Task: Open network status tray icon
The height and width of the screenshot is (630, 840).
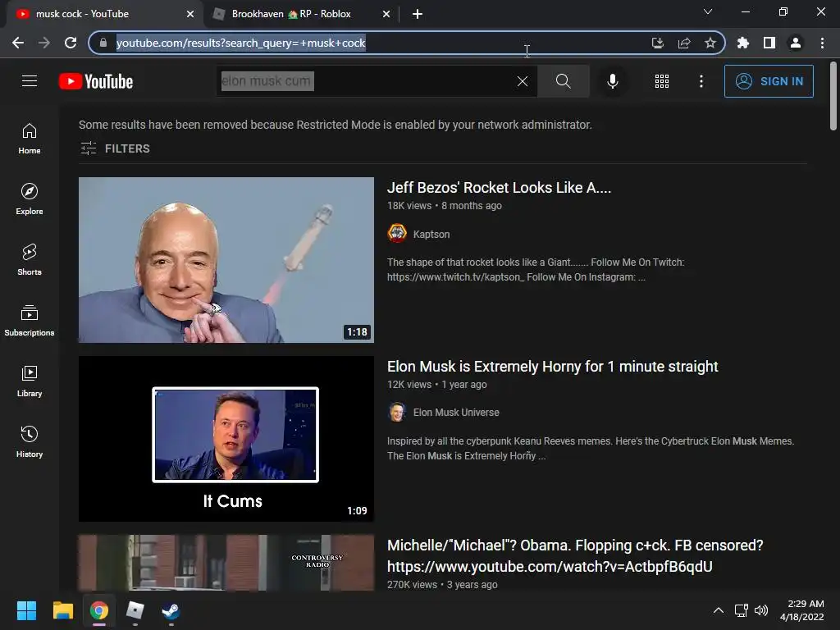Action: pos(742,610)
